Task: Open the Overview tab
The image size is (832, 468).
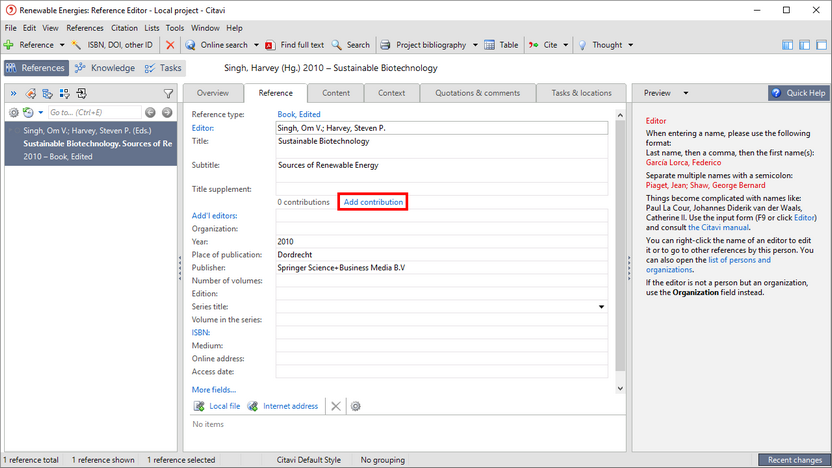Action: coord(213,93)
